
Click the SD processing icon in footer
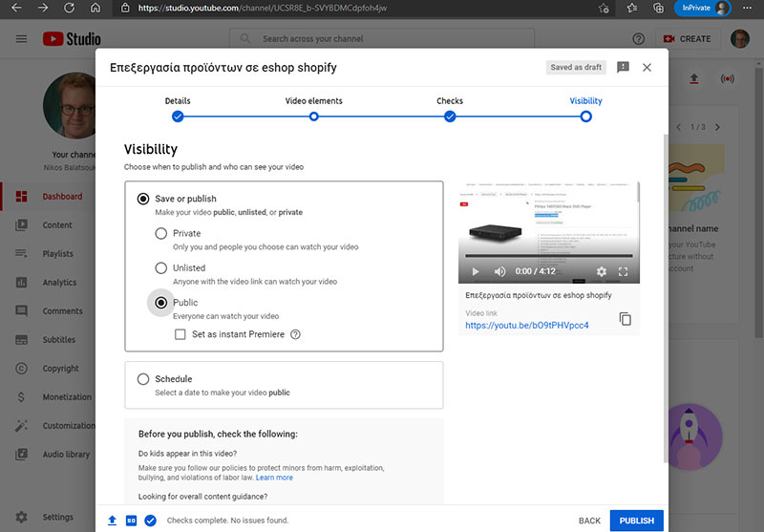click(x=131, y=521)
